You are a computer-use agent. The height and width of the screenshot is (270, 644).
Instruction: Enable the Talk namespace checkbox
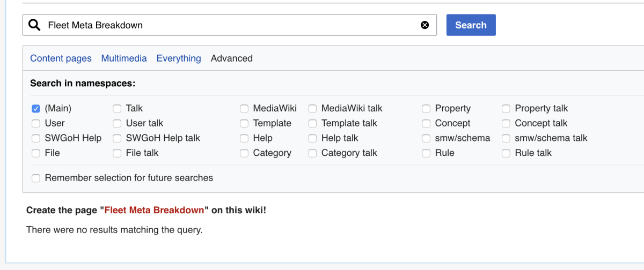(117, 109)
